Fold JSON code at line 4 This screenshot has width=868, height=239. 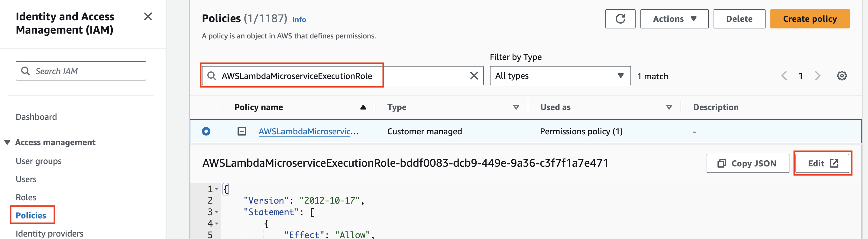point(217,224)
